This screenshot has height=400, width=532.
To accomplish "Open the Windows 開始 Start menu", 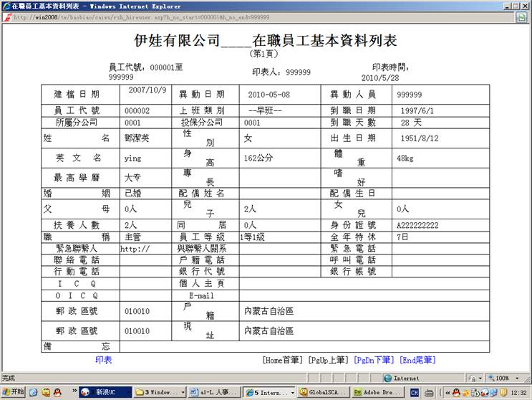I will coord(14,392).
